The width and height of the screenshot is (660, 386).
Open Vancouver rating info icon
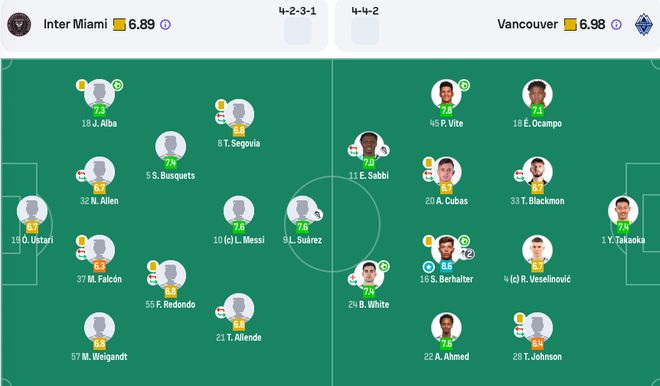(x=616, y=24)
